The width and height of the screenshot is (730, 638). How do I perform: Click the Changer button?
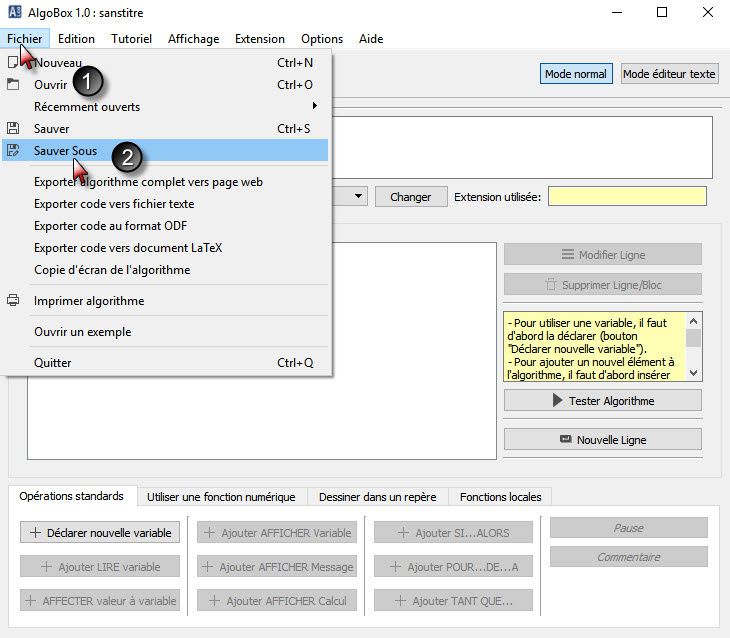[411, 197]
